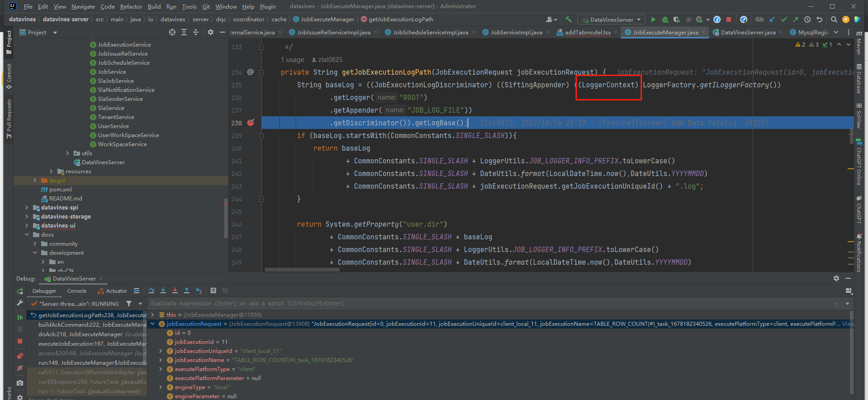Show Git history clock icon
Screen dimensions: 868x400
(807, 19)
